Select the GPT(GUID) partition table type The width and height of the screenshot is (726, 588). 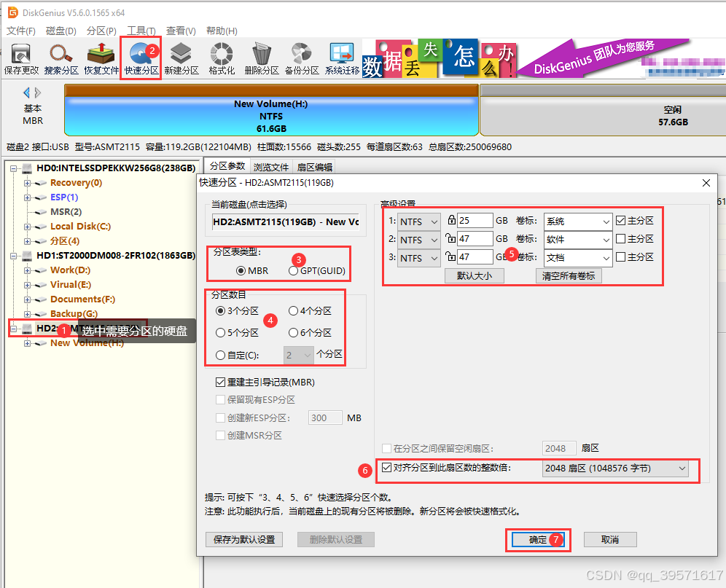point(316,271)
